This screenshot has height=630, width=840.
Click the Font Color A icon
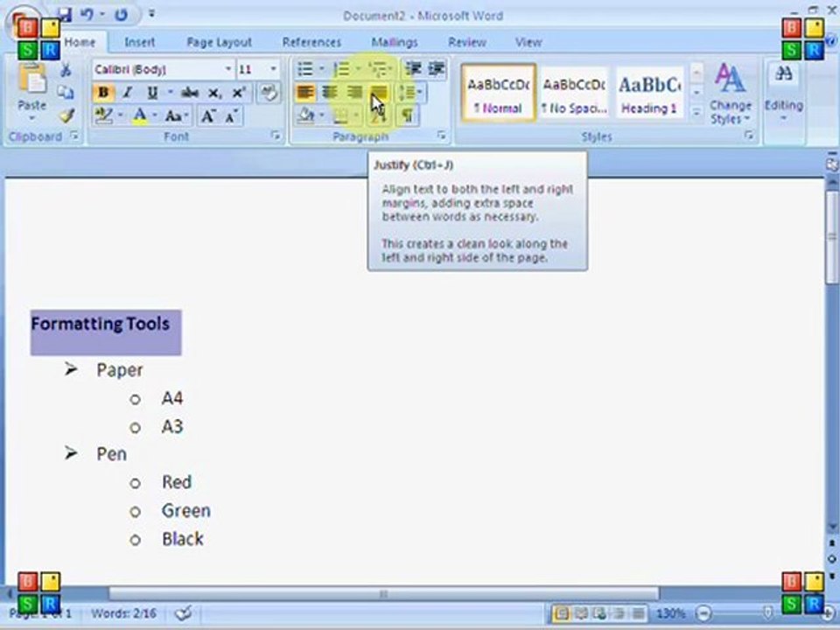tap(140, 115)
